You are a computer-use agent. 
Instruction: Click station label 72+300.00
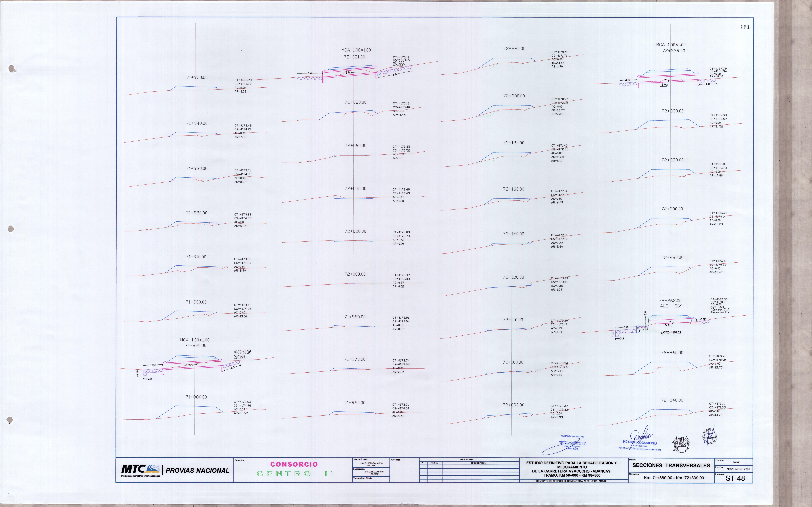(672, 209)
